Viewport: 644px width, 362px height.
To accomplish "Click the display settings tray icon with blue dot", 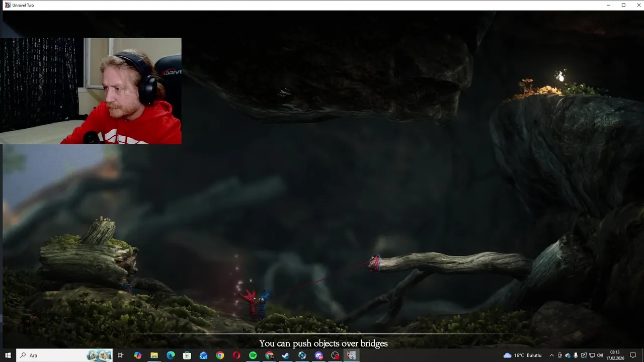I will coord(584,355).
